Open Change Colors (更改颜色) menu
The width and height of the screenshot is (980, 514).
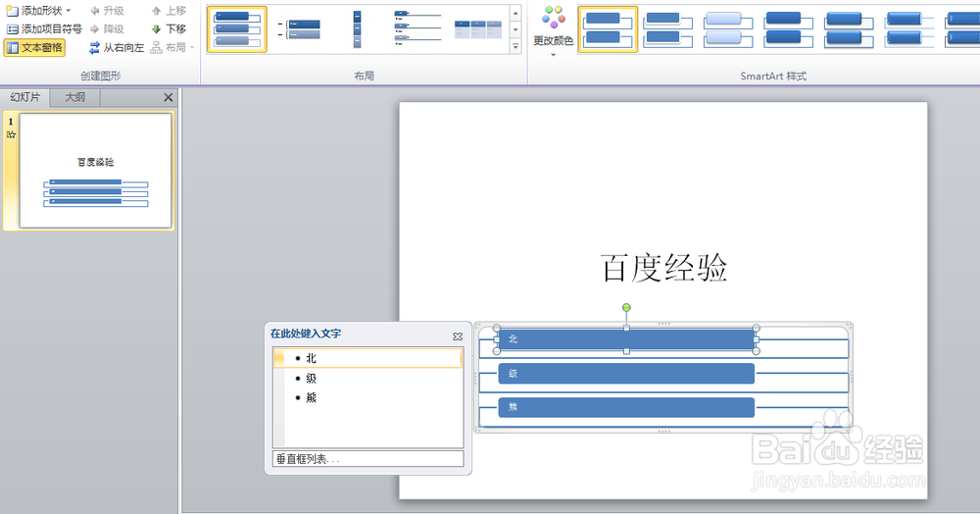pyautogui.click(x=553, y=31)
